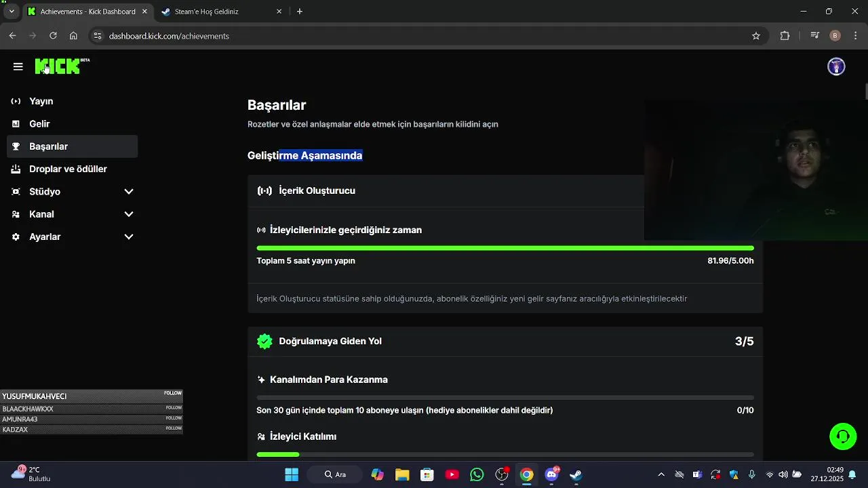This screenshot has height=488, width=868.
Task: Expand the Kanal submenu chevron
Action: coord(129,214)
